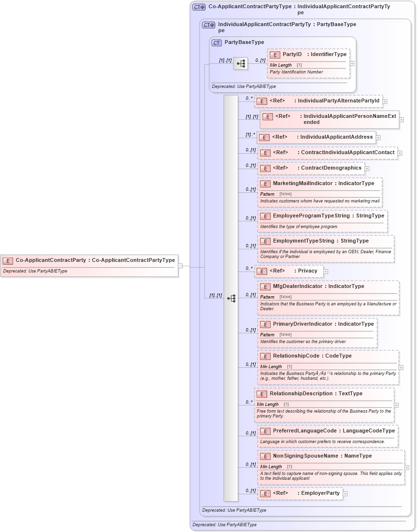
Task: Collapse the Co-ApplicantContractParty connector
Action: pos(182,265)
